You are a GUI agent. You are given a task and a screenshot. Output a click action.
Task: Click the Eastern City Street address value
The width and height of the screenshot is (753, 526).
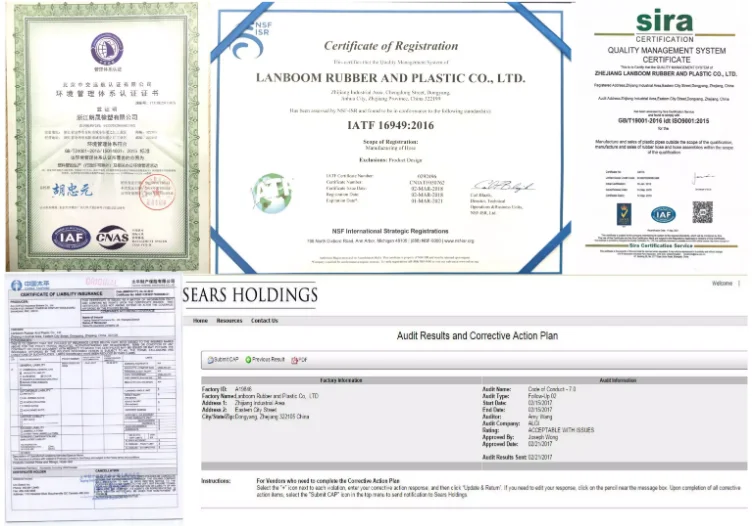click(x=256, y=410)
